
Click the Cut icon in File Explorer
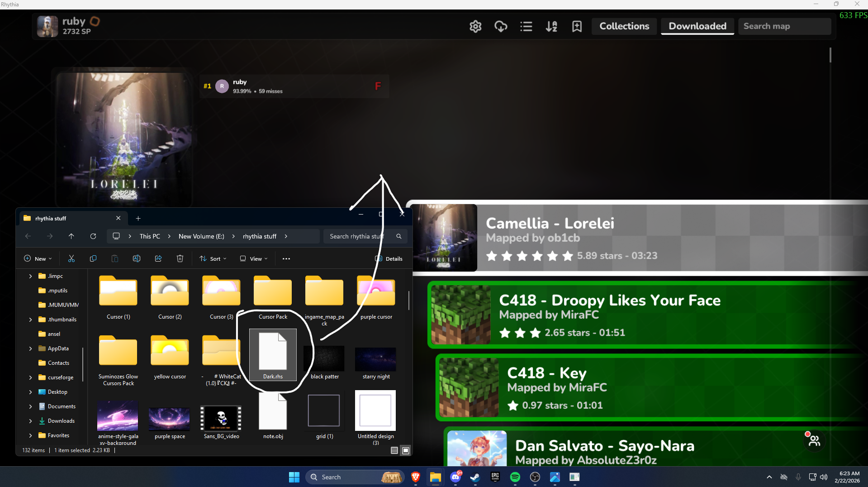(71, 258)
